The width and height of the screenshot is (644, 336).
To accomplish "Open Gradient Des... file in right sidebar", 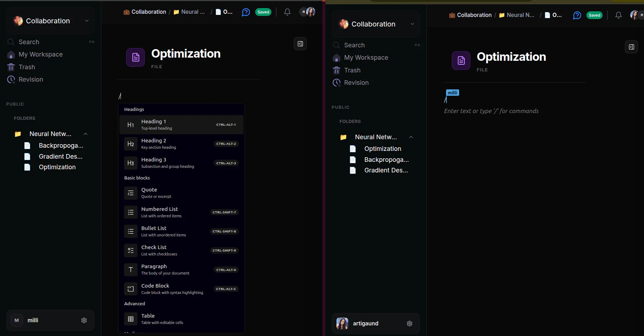I will coord(386,170).
